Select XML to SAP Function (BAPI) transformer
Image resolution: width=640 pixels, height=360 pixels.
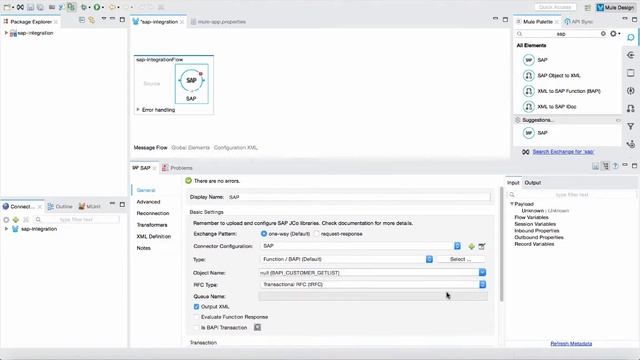(x=562, y=91)
